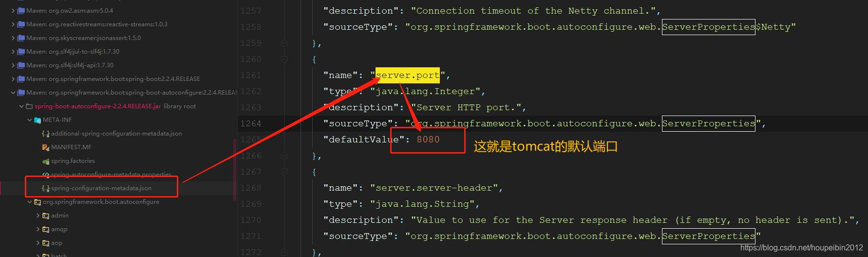The image size is (868, 257).
Task: Click the spring.factories leaf icon
Action: pyautogui.click(x=46, y=161)
